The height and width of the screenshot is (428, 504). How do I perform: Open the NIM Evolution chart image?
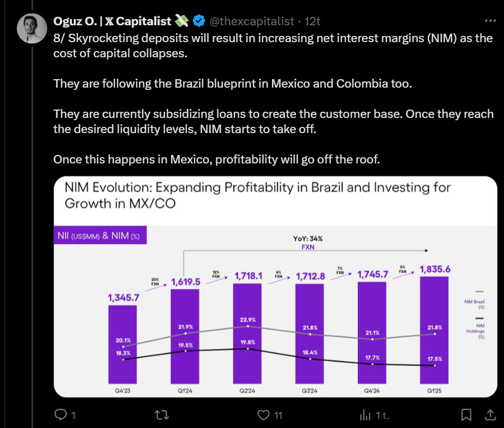coord(275,286)
